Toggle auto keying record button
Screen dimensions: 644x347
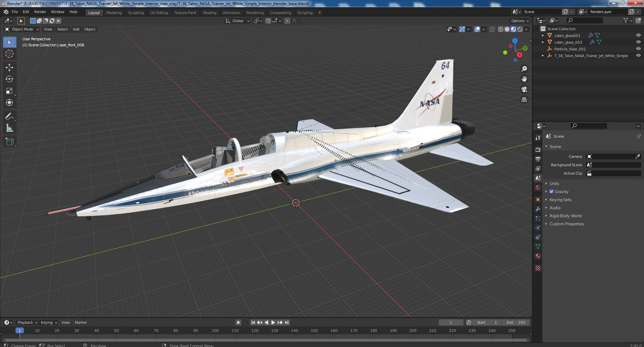(x=238, y=322)
